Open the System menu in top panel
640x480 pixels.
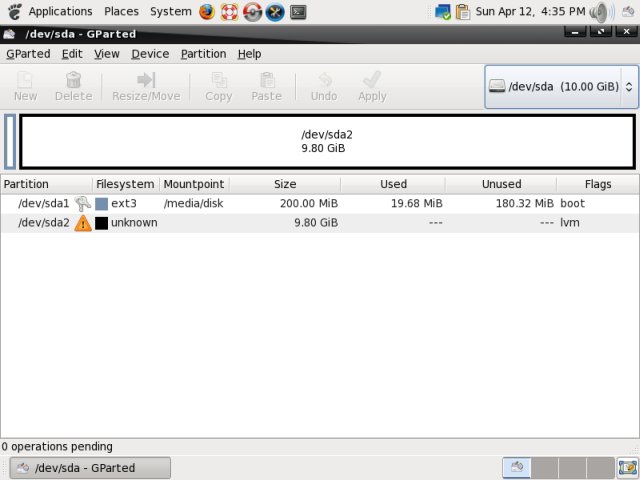point(171,11)
